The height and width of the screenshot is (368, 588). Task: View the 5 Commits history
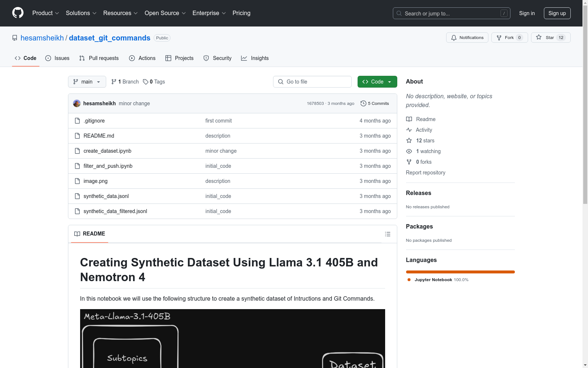click(x=375, y=103)
